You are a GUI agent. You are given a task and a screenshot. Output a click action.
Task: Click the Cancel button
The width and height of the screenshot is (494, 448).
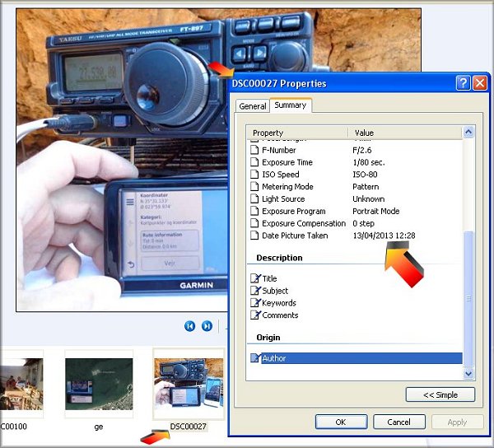pyautogui.click(x=398, y=422)
